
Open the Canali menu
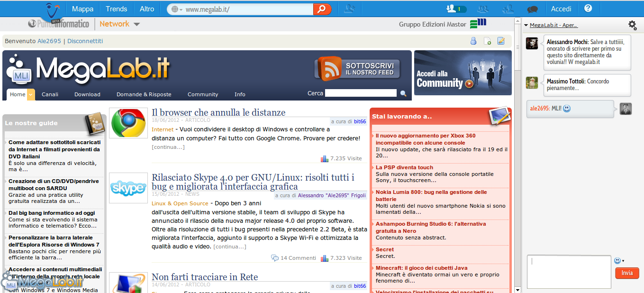click(x=50, y=94)
